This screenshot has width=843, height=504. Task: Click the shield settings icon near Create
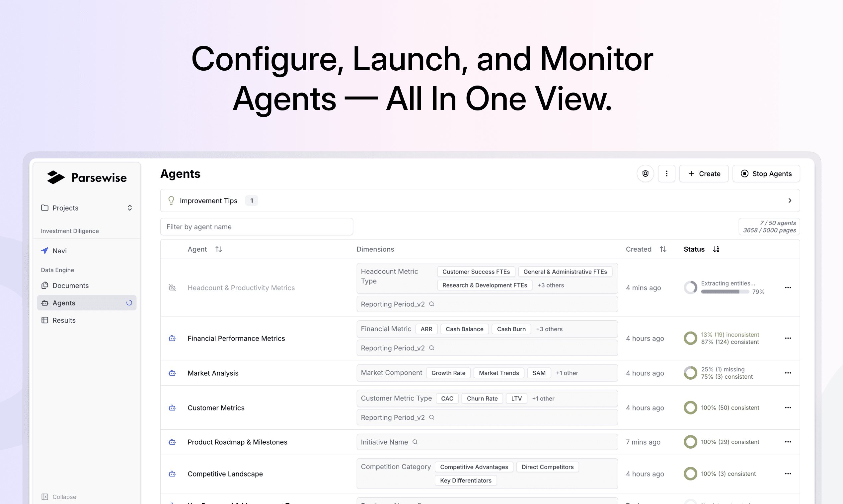click(x=645, y=173)
